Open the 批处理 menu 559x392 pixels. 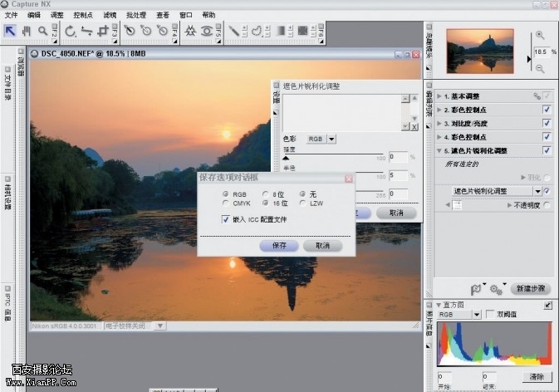click(x=137, y=15)
